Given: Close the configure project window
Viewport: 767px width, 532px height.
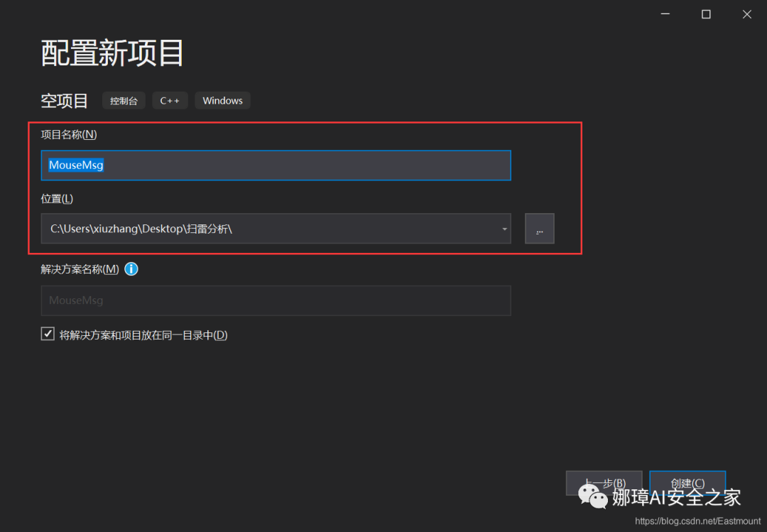Looking at the screenshot, I should pyautogui.click(x=747, y=14).
